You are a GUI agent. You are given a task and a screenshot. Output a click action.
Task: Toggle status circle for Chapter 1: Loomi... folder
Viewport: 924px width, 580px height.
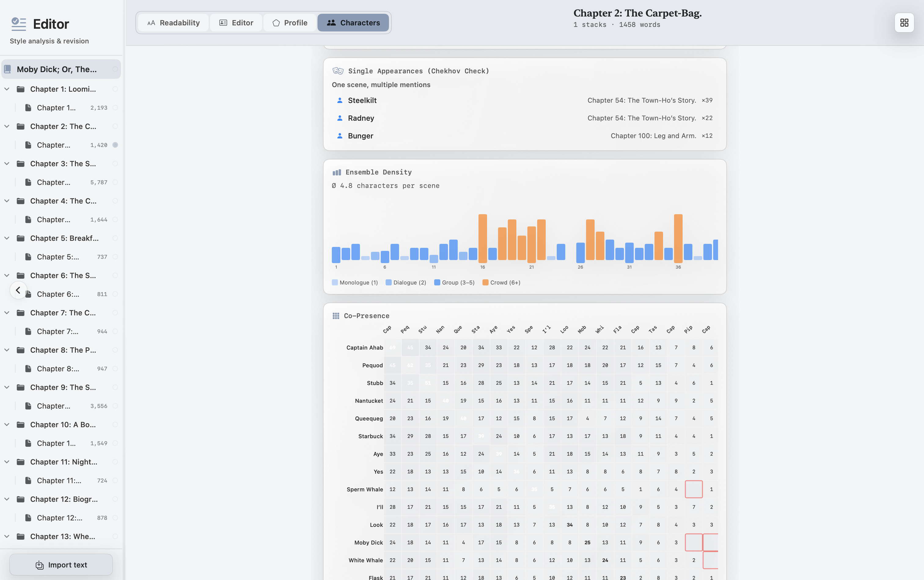pyautogui.click(x=115, y=89)
